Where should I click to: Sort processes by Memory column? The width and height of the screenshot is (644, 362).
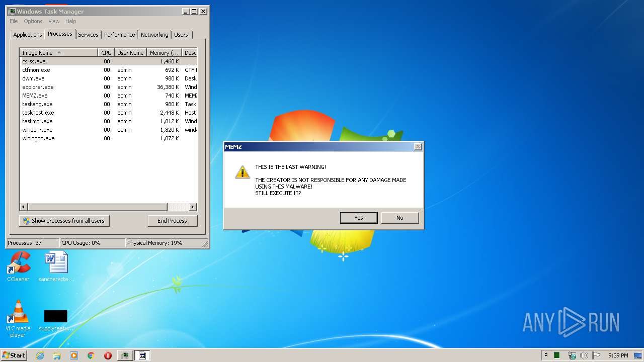click(x=164, y=52)
